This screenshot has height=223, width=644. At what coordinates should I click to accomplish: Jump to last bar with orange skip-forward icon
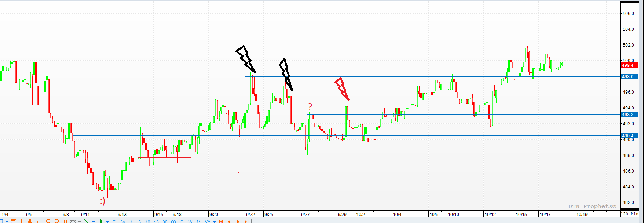(246, 222)
